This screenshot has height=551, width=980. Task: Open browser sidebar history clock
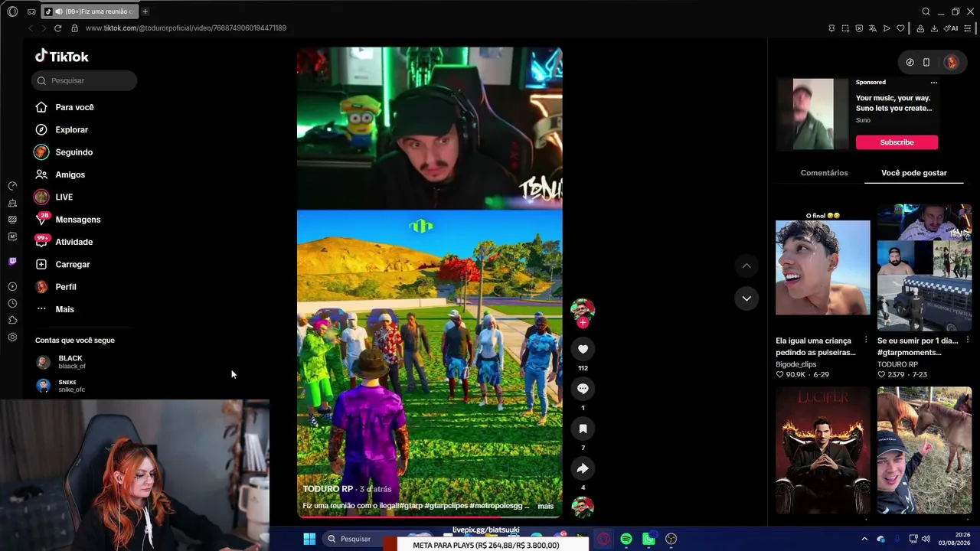[12, 304]
